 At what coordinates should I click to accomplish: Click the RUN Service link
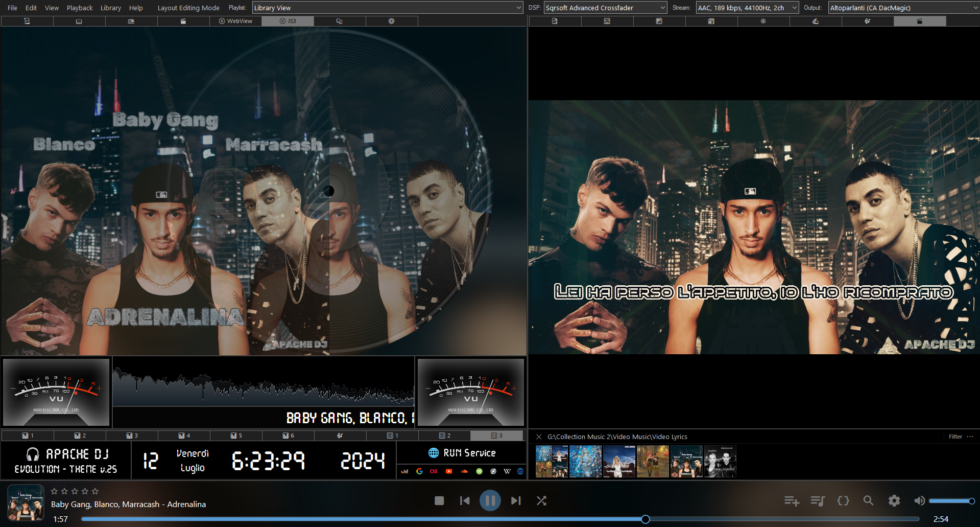(462, 453)
